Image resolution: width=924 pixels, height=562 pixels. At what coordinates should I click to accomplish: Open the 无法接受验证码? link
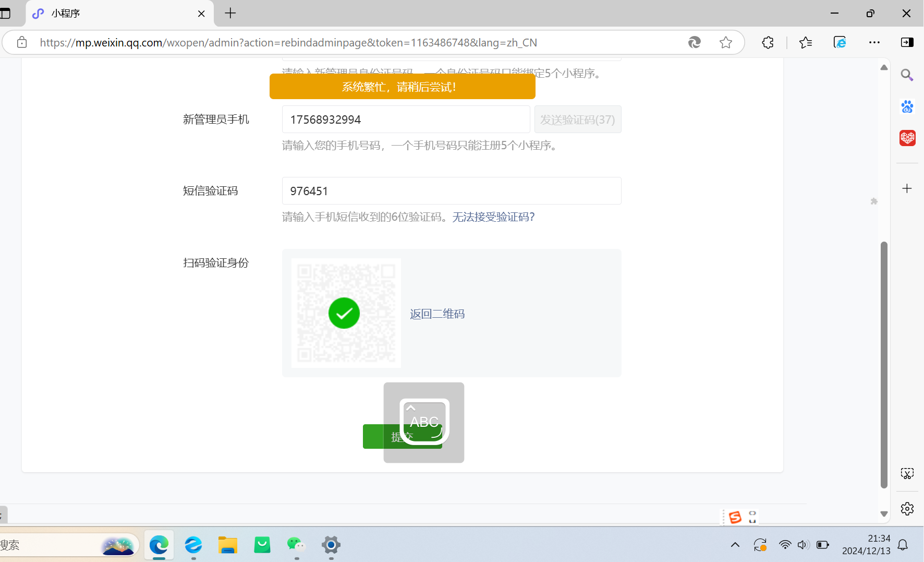[x=493, y=217]
